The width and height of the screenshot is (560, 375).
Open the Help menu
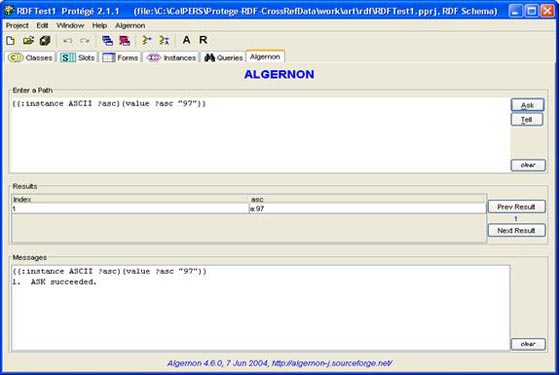(x=99, y=25)
